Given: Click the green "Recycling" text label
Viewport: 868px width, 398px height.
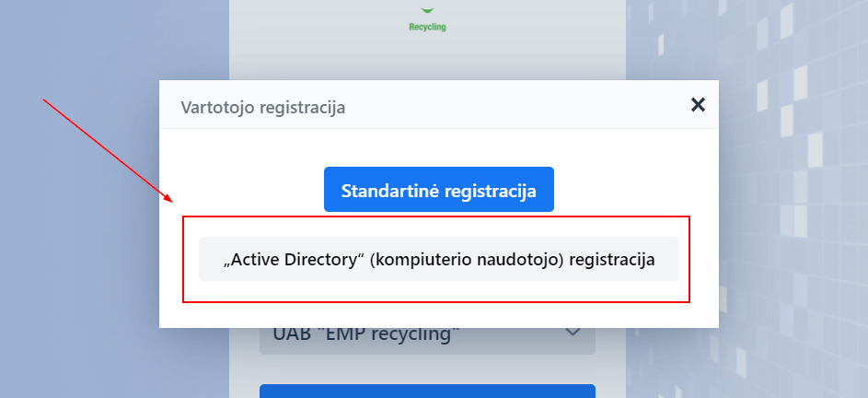Looking at the screenshot, I should tap(427, 27).
